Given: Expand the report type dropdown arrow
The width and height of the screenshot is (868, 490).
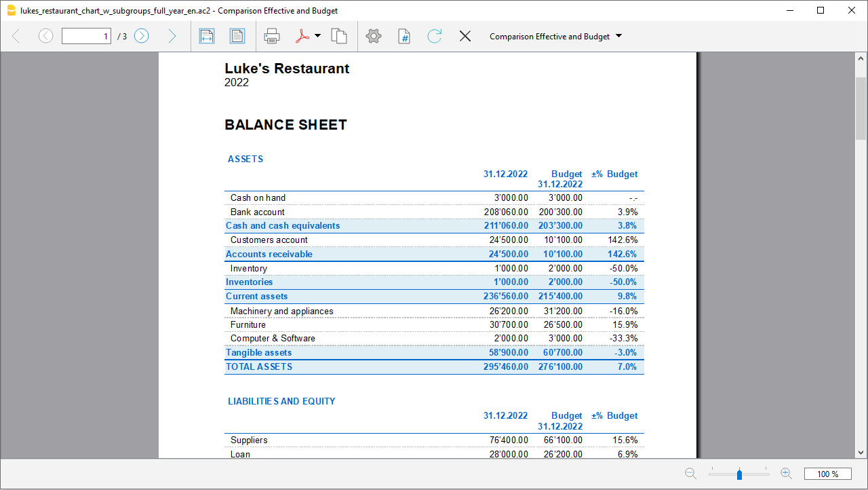Looking at the screenshot, I should click(x=618, y=36).
